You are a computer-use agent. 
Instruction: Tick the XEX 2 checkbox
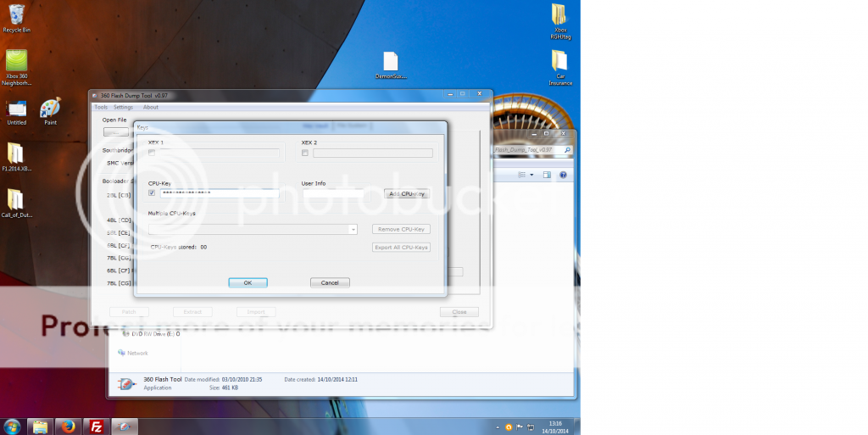pos(305,153)
